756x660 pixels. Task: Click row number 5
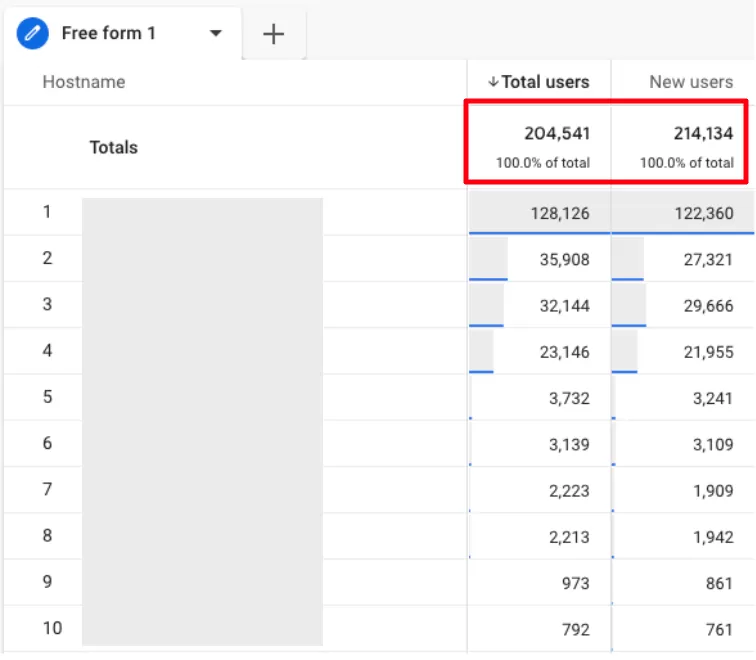click(x=47, y=397)
